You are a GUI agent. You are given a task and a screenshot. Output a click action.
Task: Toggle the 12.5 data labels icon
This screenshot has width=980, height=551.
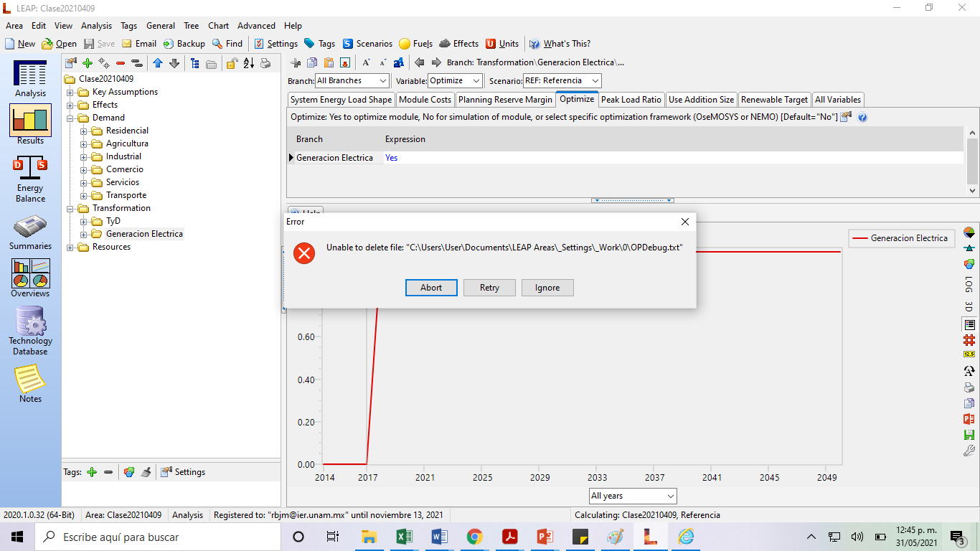tap(969, 354)
